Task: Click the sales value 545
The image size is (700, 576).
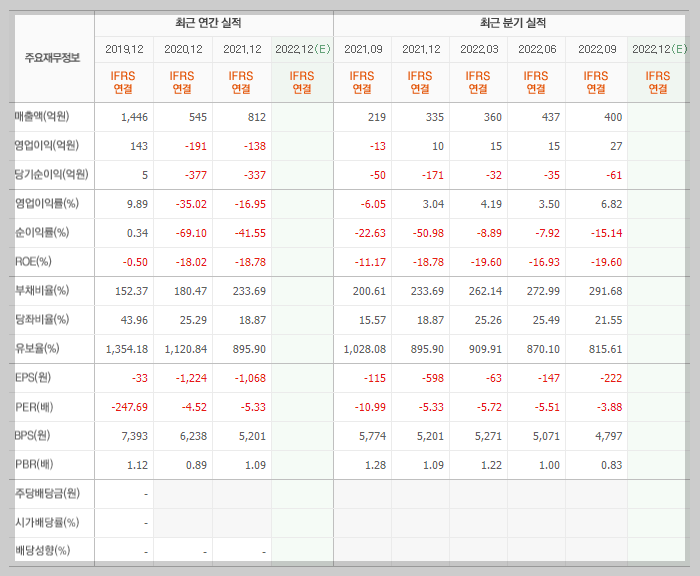Action: 198,117
